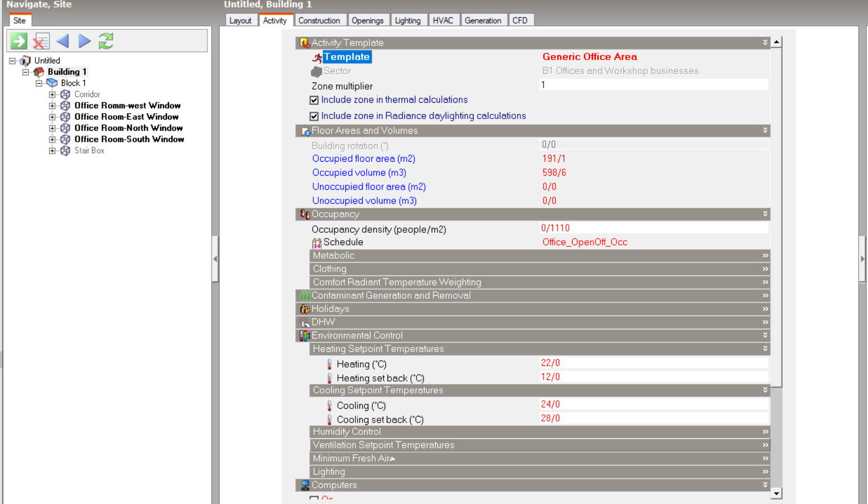The image size is (868, 504).
Task: Collapse the Occupancy section chevron
Action: 765,214
